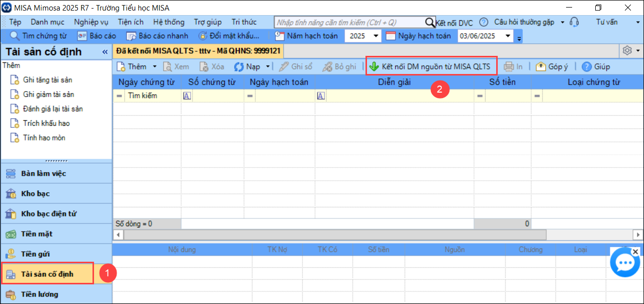The image size is (644, 304).
Task: Open the floating chat support bubble
Action: pos(624,262)
